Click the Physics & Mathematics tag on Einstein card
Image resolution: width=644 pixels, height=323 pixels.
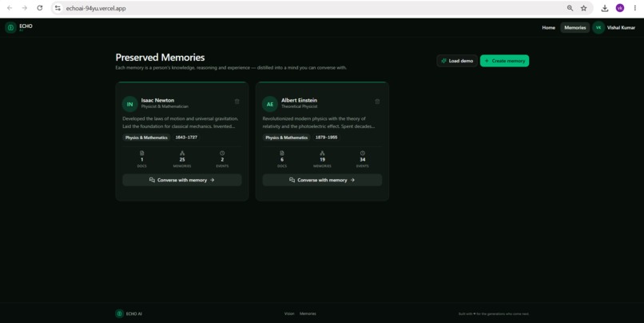pos(286,138)
